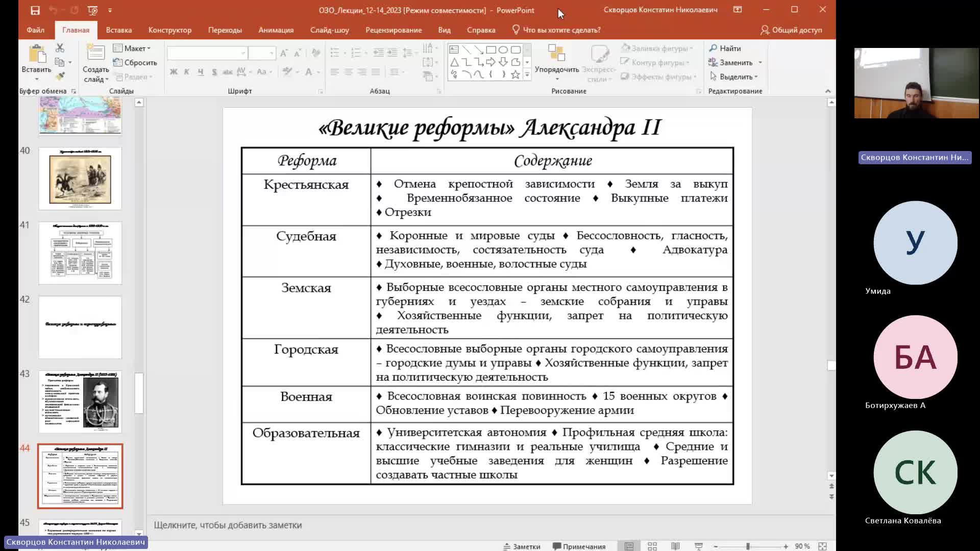Toggle text shadow (S) formatting

tap(214, 72)
